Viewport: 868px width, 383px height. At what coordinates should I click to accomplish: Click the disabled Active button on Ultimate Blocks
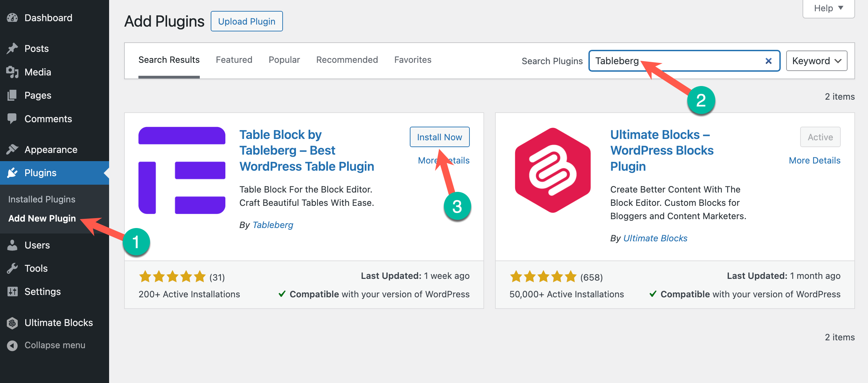pyautogui.click(x=820, y=137)
